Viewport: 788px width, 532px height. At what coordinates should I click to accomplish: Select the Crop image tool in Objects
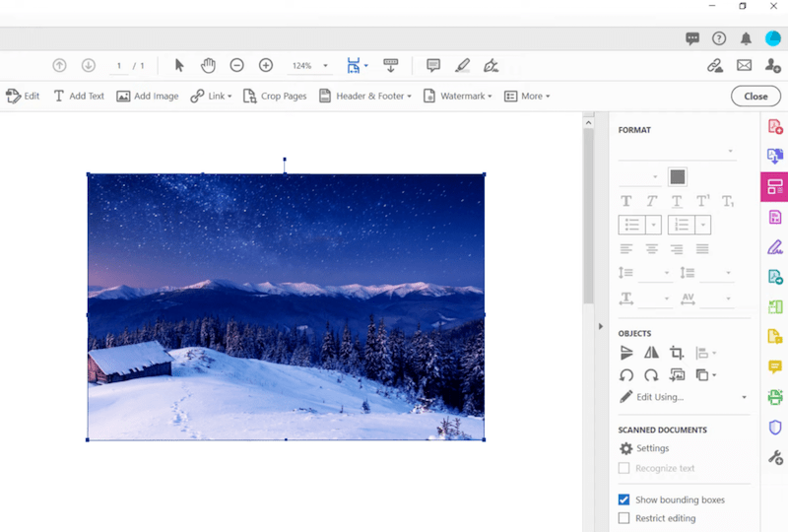tap(677, 353)
